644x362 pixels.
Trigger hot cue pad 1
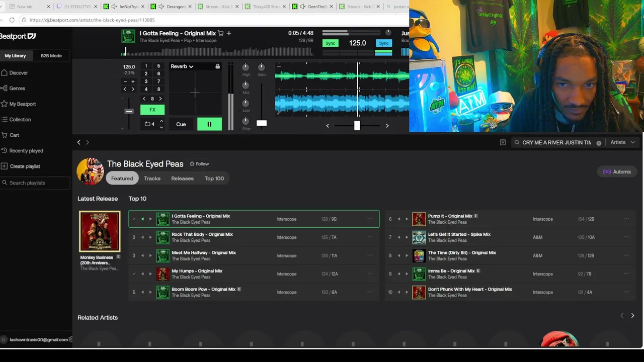146,66
